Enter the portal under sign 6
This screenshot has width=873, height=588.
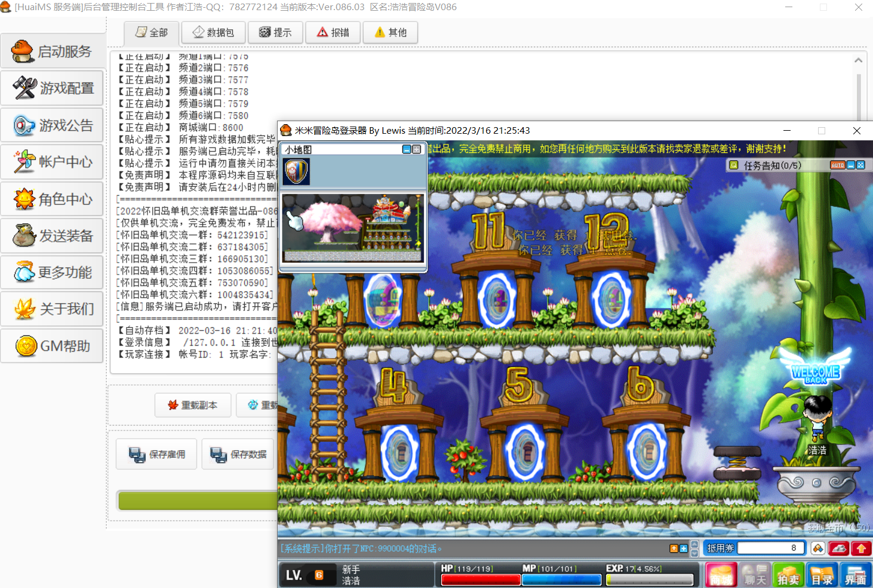click(x=647, y=452)
